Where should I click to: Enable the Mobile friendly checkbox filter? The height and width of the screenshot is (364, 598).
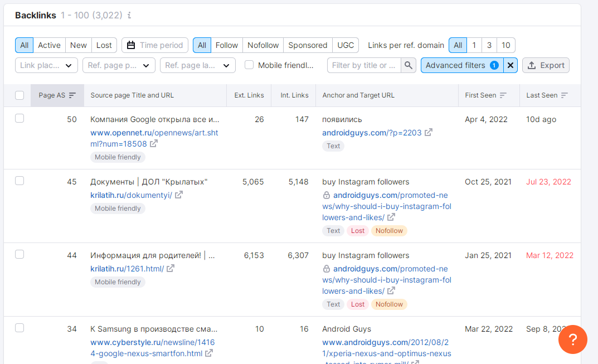[249, 65]
